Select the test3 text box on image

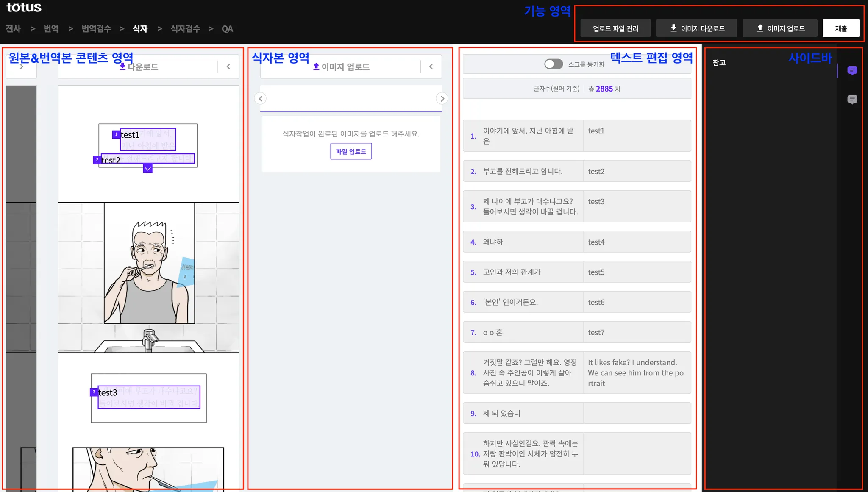coord(149,397)
